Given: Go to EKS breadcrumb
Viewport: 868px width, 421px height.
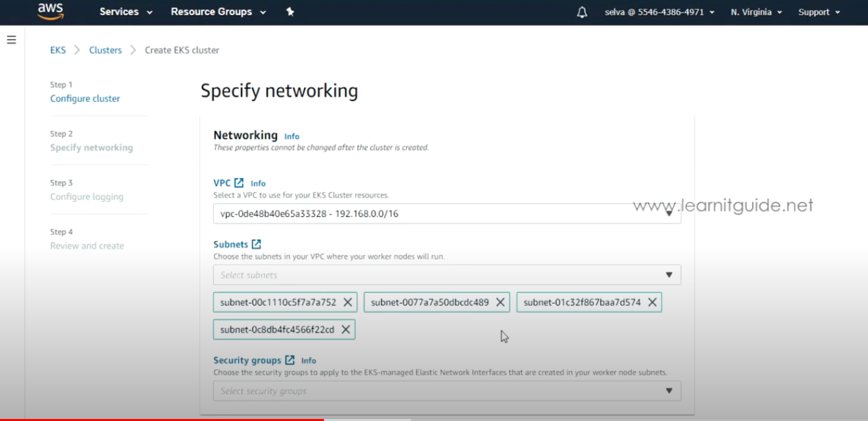Looking at the screenshot, I should click(58, 50).
